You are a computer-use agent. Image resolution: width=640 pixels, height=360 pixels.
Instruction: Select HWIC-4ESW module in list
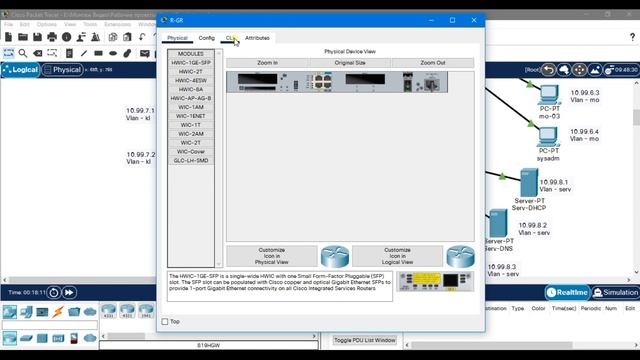click(191, 80)
